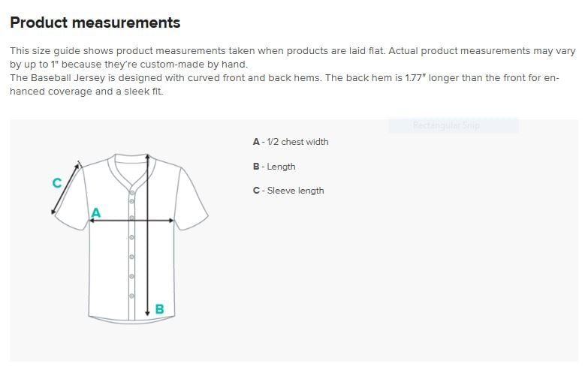
Task: Select the 'C - Sleeve length' legend entry
Action: pos(288,191)
